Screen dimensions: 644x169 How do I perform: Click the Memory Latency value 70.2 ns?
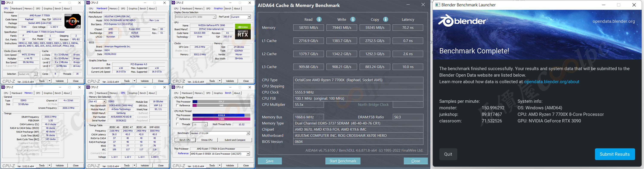point(408,28)
